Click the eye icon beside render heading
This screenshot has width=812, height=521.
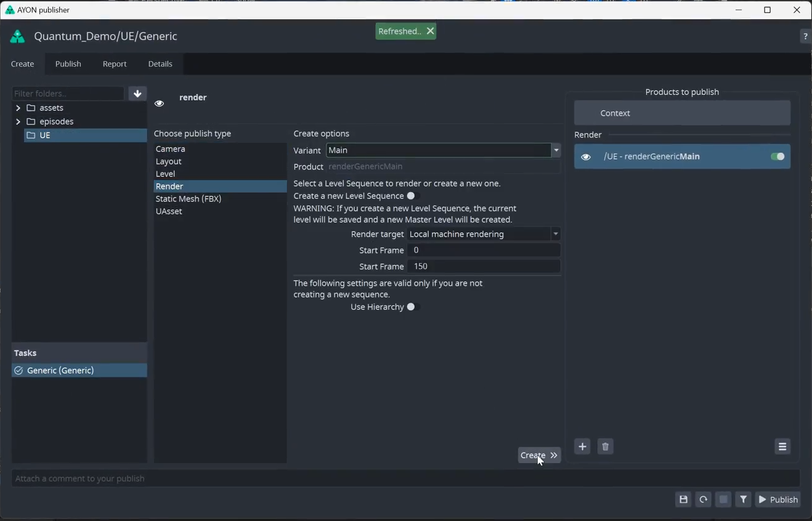pos(160,103)
